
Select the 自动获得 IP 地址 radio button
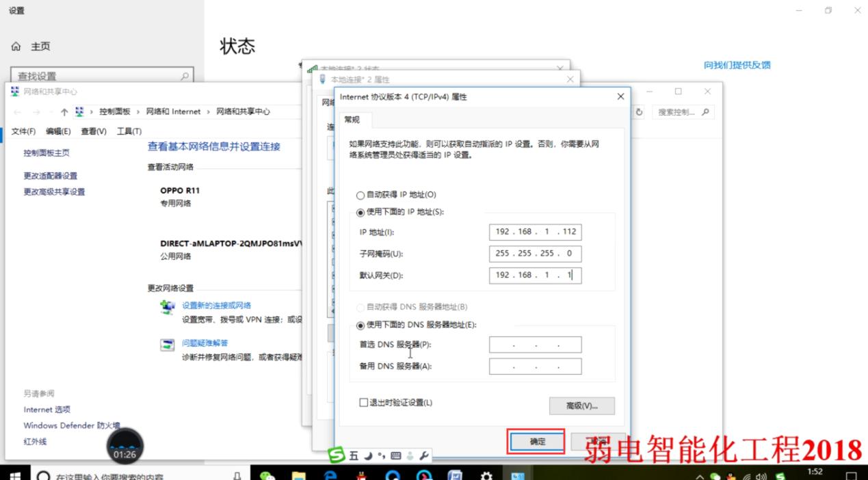point(360,195)
